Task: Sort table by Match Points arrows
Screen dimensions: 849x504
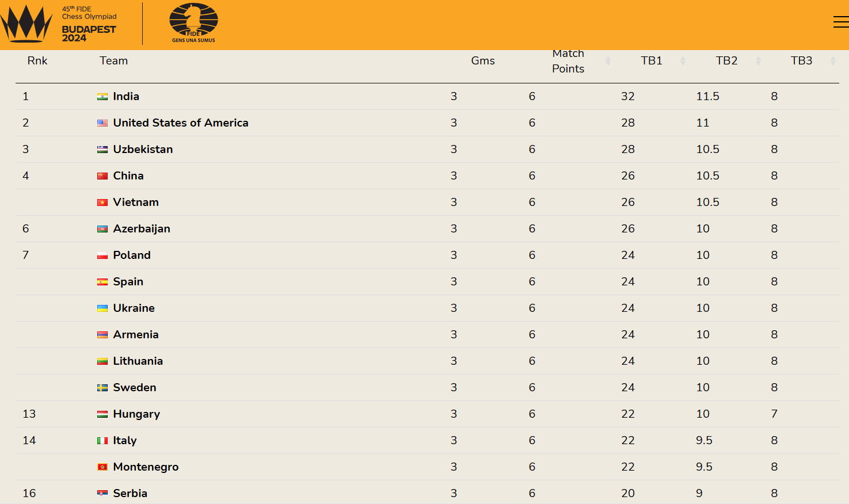Action: click(608, 61)
